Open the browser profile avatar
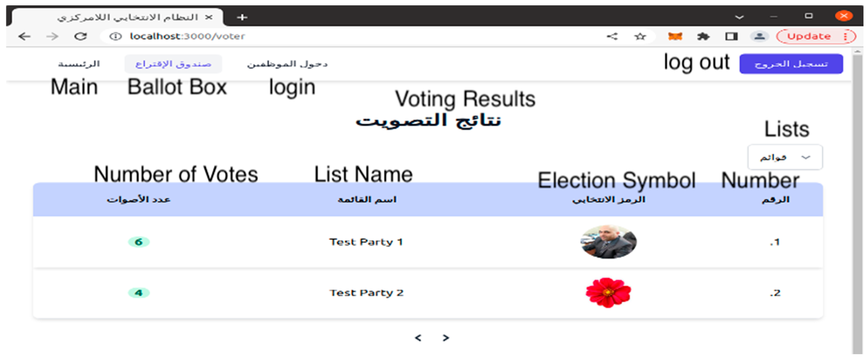 pos(759,36)
